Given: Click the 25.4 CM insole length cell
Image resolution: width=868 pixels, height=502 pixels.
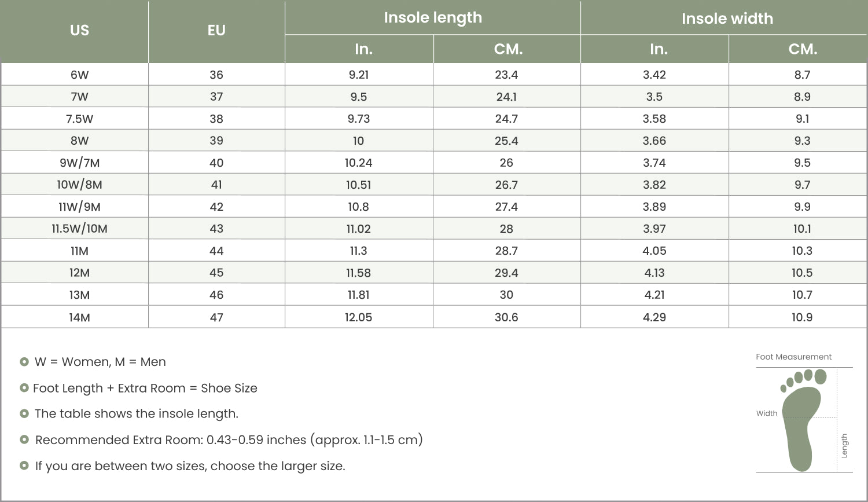Looking at the screenshot, I should point(506,141).
